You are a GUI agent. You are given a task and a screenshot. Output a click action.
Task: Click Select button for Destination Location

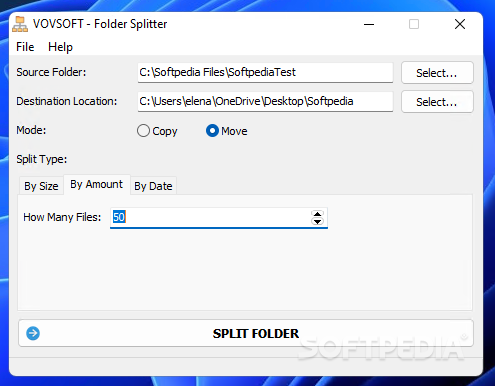point(437,102)
